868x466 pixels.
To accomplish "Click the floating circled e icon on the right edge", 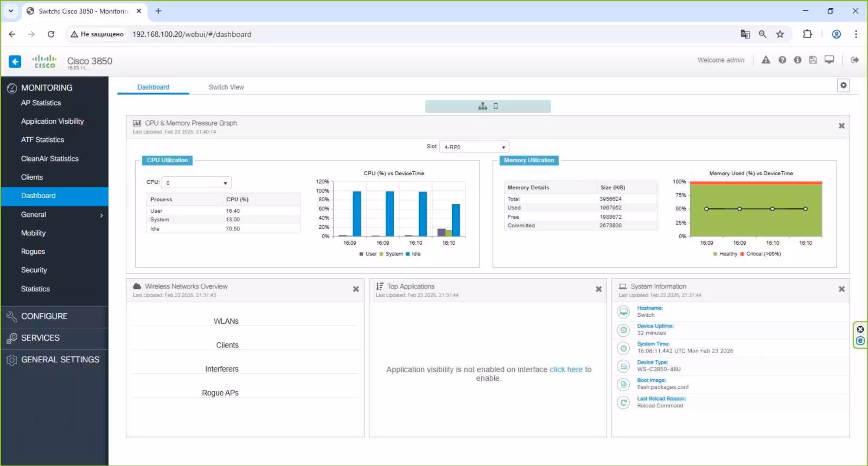I will click(x=860, y=341).
